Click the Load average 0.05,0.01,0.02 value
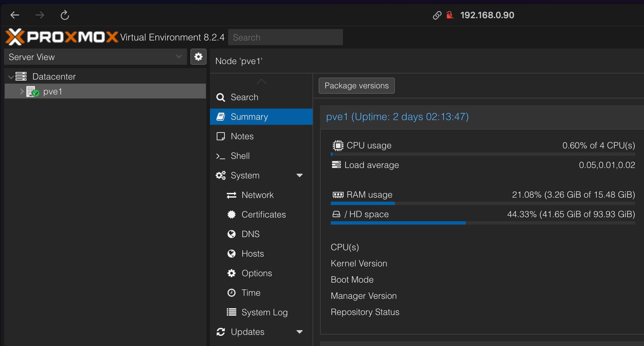 tap(607, 165)
